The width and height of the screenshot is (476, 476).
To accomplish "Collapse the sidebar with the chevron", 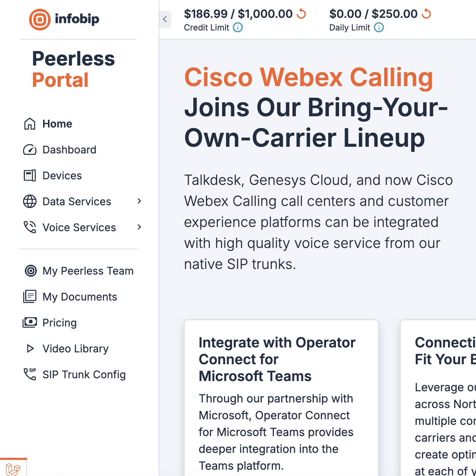I will pos(165,19).
